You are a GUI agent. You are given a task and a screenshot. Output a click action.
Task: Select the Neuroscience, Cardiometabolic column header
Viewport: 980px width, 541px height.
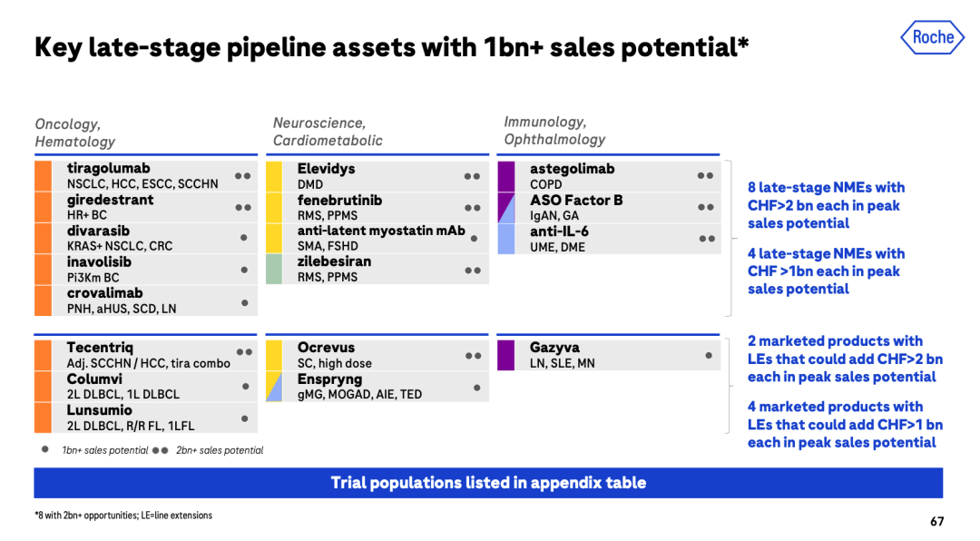(x=328, y=132)
